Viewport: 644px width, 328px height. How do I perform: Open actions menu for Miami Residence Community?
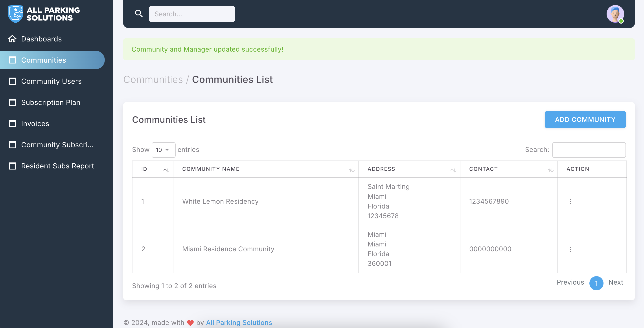(x=570, y=249)
